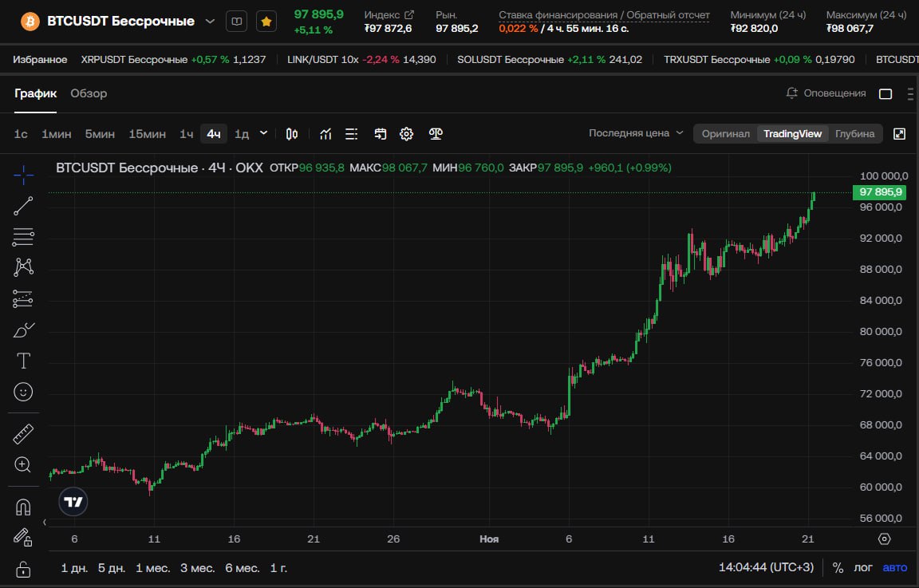919x588 pixels.
Task: Select the brush drawing tool
Action: 23,330
